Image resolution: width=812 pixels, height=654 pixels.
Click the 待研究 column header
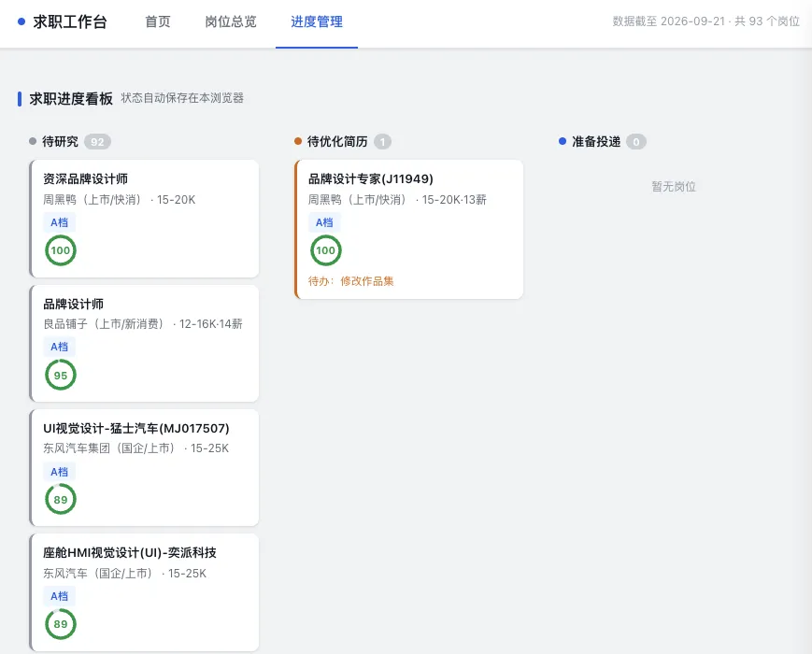click(60, 141)
